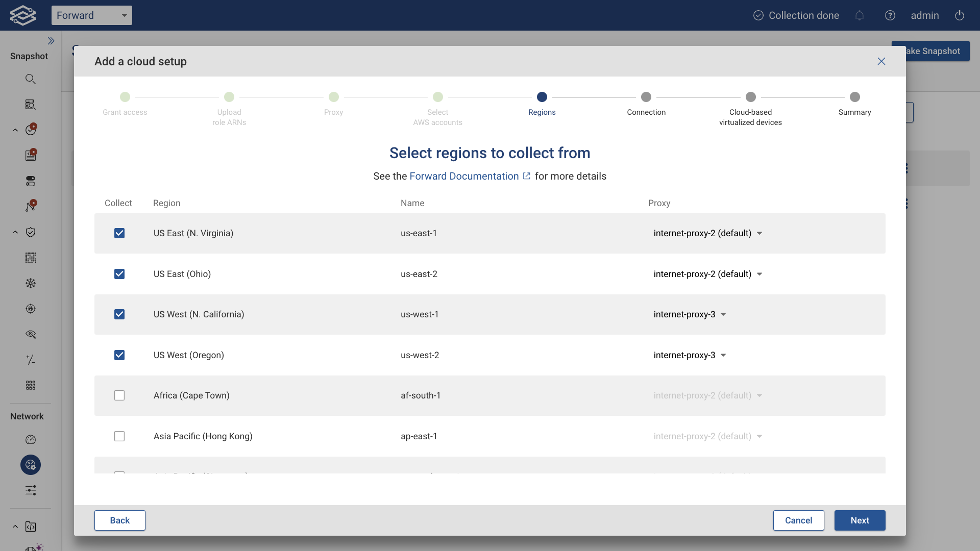Select the snowflake icon in the sidebar
This screenshot has height=551, width=980.
pos(31,283)
